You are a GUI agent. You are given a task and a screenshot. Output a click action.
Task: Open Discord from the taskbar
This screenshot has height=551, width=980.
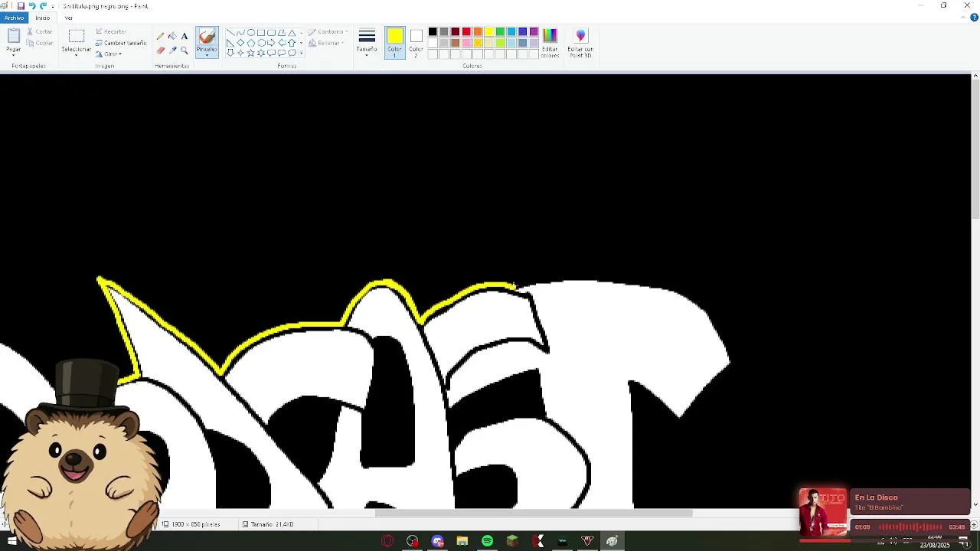pyautogui.click(x=437, y=541)
